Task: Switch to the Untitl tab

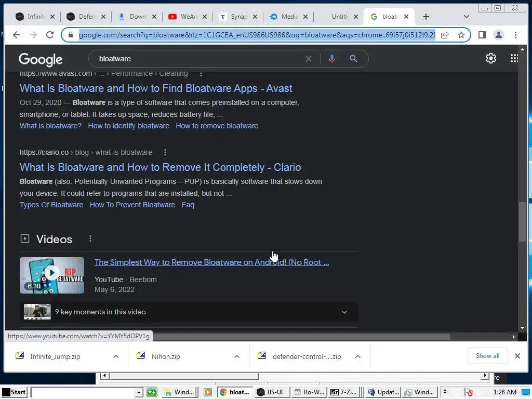Action: coord(339,17)
